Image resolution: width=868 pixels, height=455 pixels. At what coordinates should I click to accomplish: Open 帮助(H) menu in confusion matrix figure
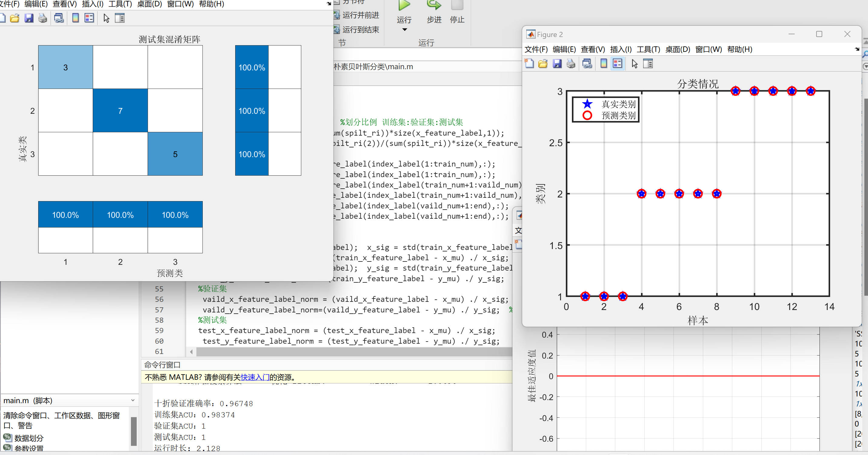[x=212, y=4]
